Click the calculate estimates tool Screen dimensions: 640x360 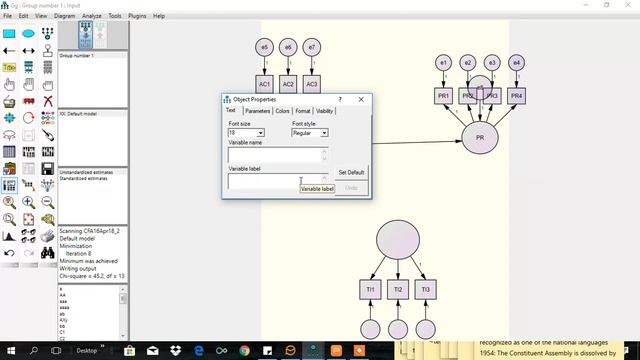pyautogui.click(x=47, y=152)
